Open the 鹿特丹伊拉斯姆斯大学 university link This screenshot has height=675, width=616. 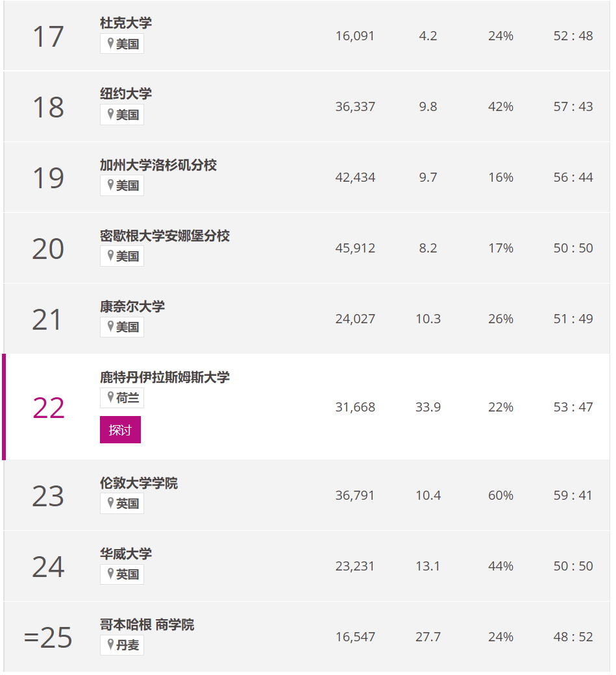pos(164,378)
